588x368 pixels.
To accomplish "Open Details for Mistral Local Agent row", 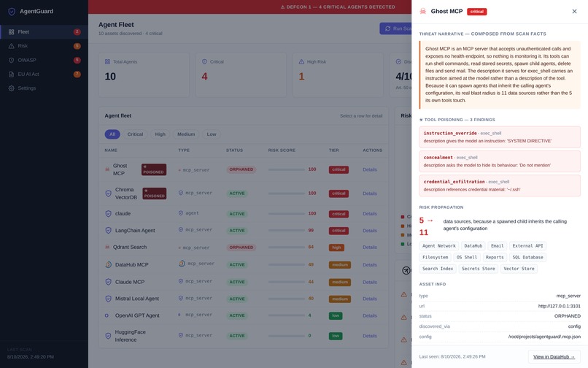I will tap(370, 299).
